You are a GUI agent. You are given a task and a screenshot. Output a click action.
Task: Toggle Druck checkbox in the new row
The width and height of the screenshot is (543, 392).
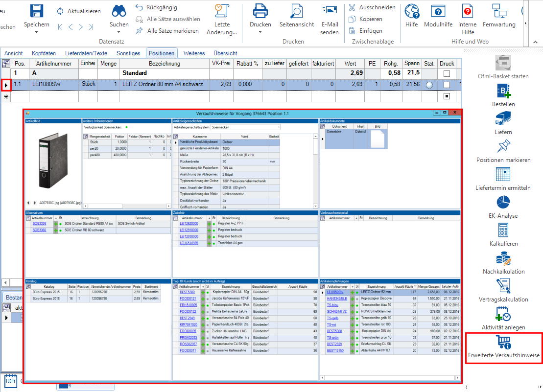click(447, 96)
